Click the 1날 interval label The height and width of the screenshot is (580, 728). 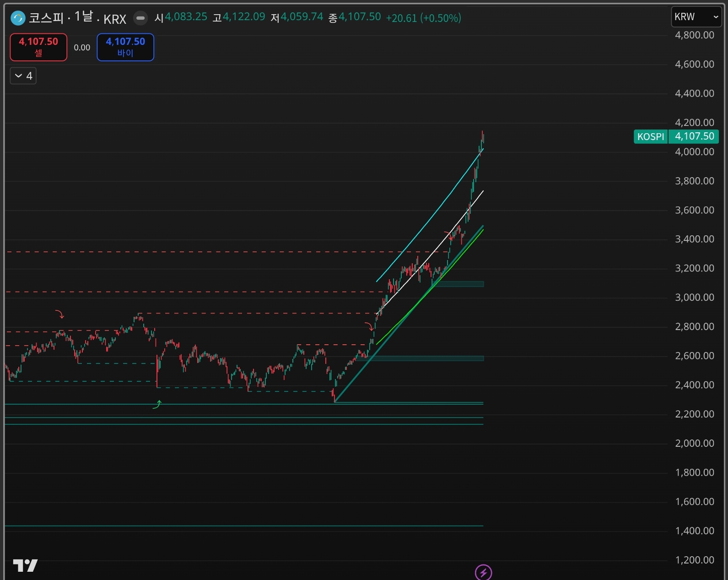(84, 17)
